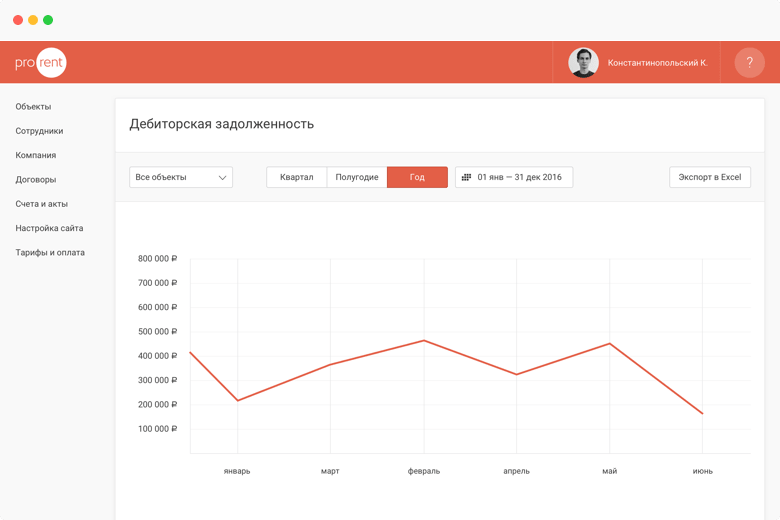The width and height of the screenshot is (780, 520).
Task: Go to Сотрудники section
Action: pos(39,131)
